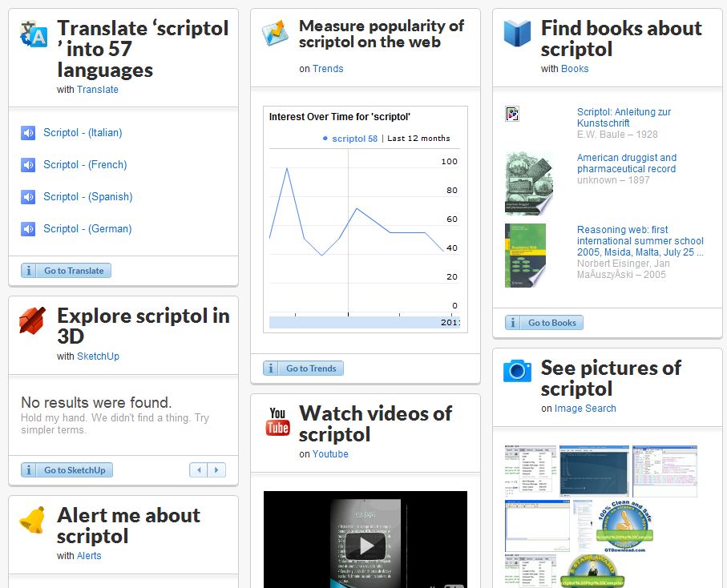Image resolution: width=727 pixels, height=588 pixels.
Task: Go to next SketchUp result arrow
Action: 216,470
